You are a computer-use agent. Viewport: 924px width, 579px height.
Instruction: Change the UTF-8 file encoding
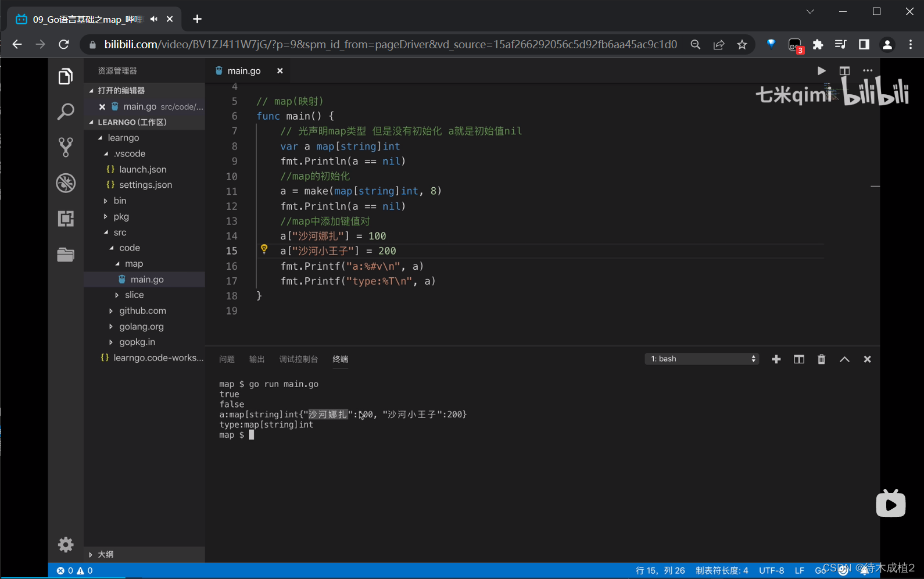[x=772, y=571]
